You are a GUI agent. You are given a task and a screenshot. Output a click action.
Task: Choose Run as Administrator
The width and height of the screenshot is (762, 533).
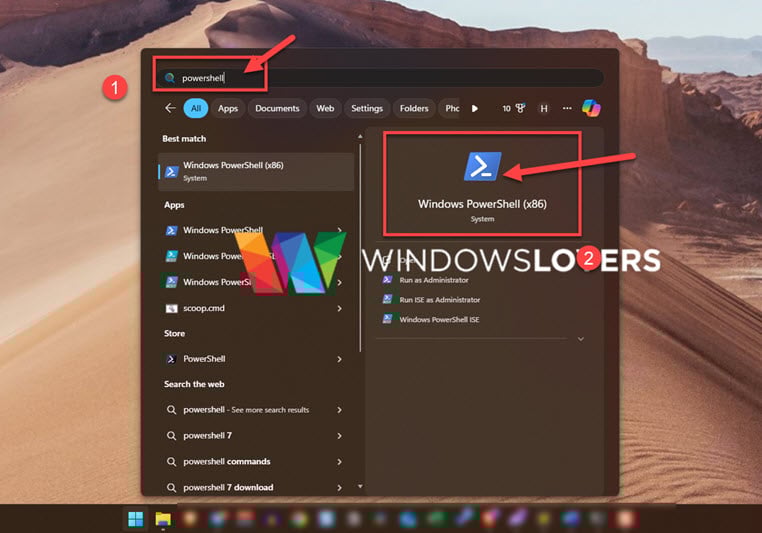(433, 280)
